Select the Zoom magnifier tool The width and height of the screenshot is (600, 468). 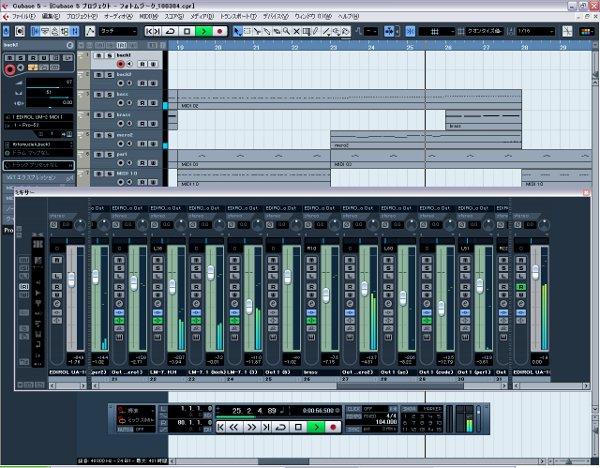(286, 31)
